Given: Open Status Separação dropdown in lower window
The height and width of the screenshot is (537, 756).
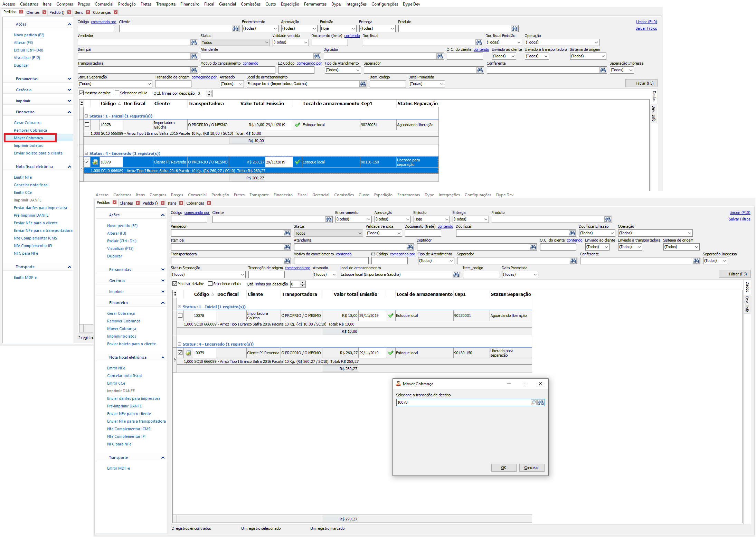Looking at the screenshot, I should click(208, 275).
